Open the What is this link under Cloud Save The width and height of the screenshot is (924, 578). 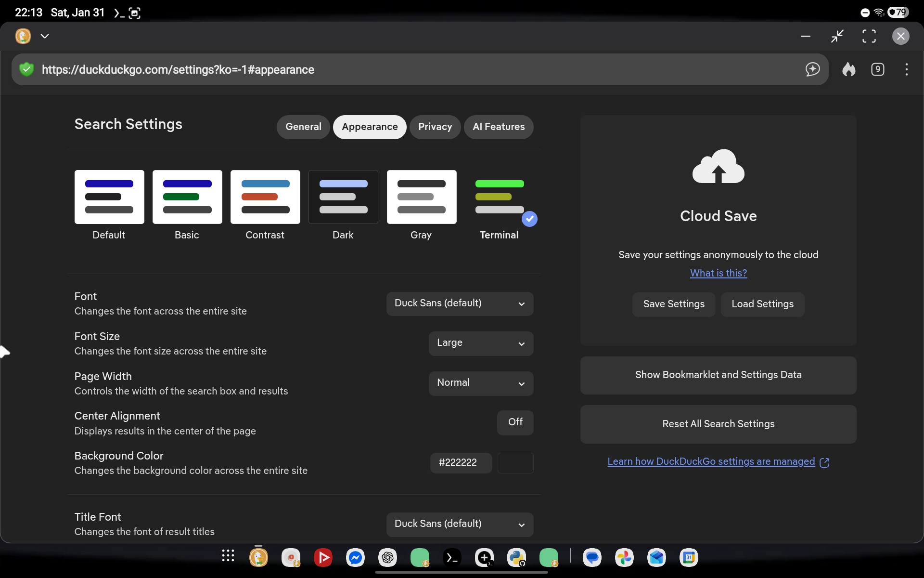point(718,273)
